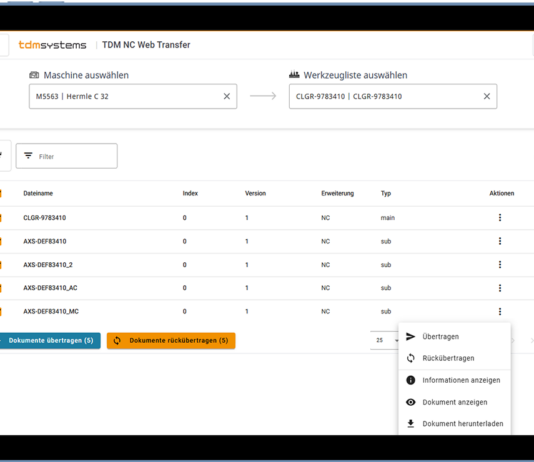Open actions menu for AXS-DEF83410_MC row
This screenshot has height=462, width=534.
(500, 311)
